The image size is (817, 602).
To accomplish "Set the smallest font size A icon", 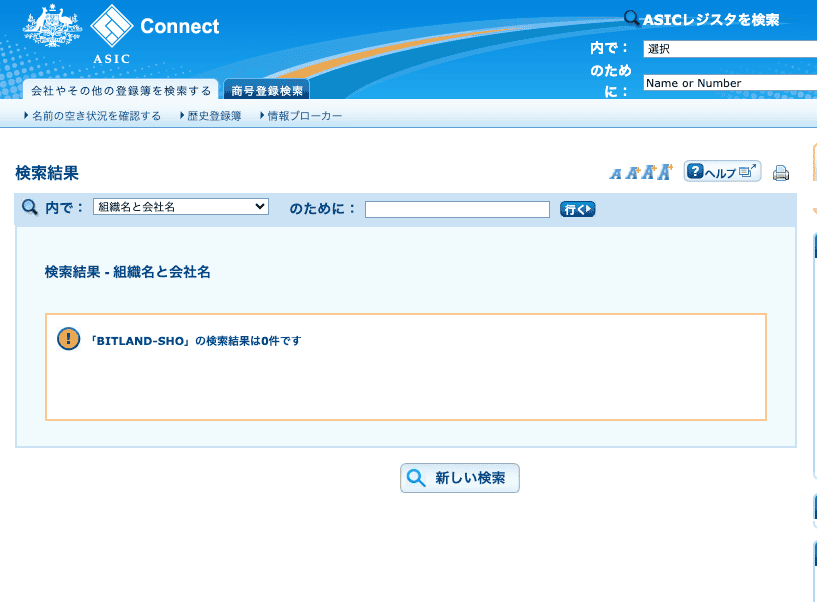I will tap(616, 174).
